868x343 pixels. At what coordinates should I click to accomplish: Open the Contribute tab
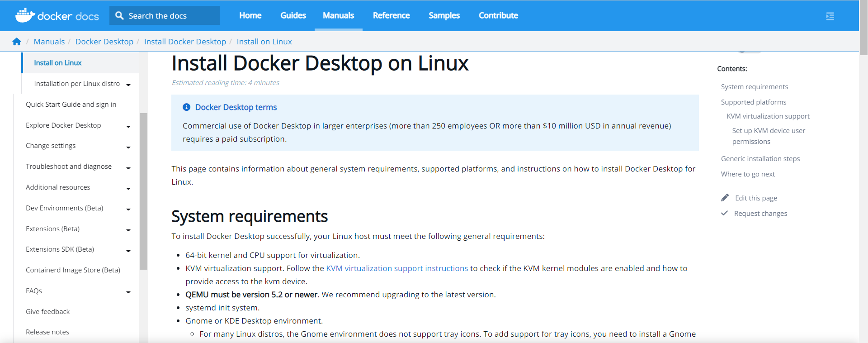(x=498, y=15)
